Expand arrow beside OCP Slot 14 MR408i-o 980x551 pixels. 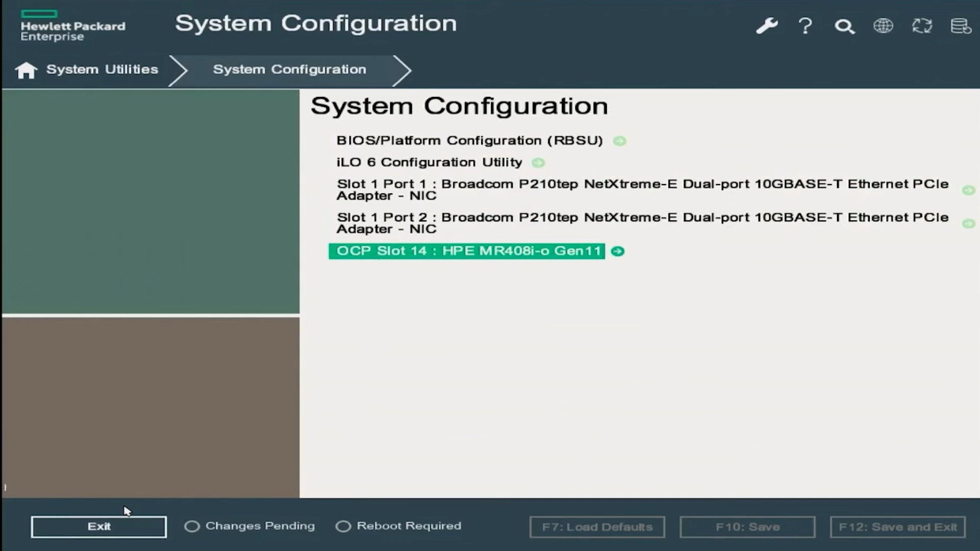(618, 251)
